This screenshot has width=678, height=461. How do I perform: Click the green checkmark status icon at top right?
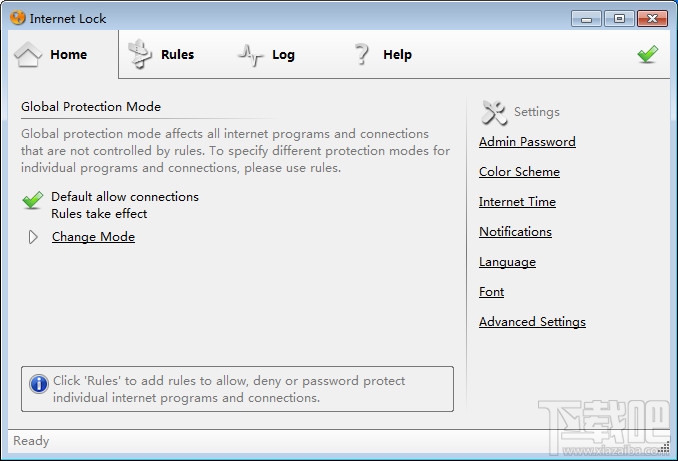647,55
